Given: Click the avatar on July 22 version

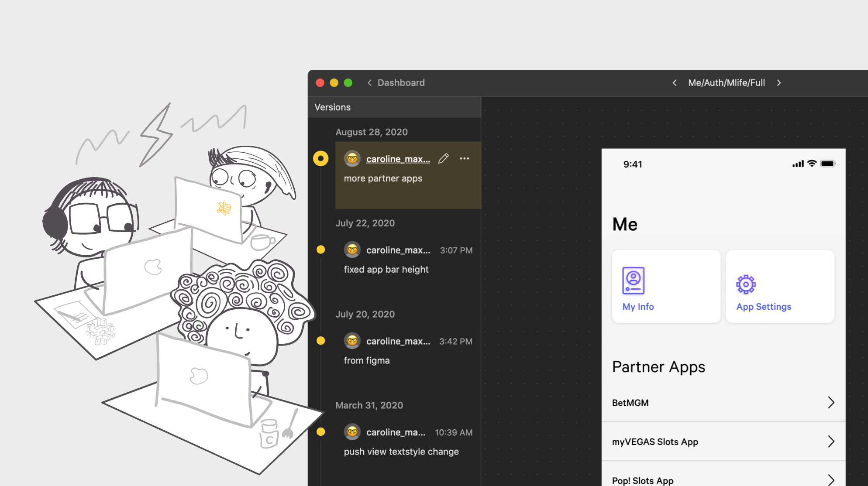Looking at the screenshot, I should tap(352, 250).
